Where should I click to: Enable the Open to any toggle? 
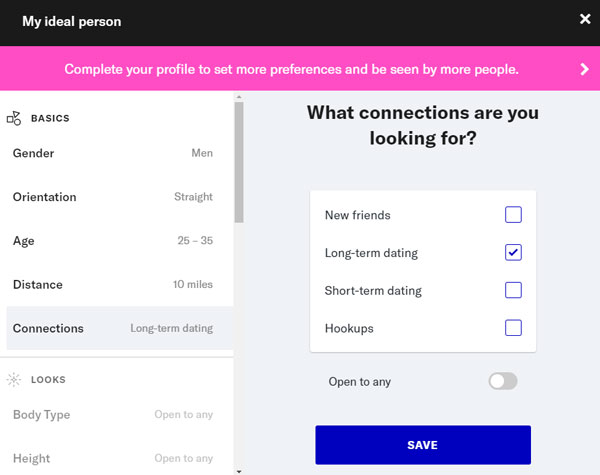click(x=503, y=381)
